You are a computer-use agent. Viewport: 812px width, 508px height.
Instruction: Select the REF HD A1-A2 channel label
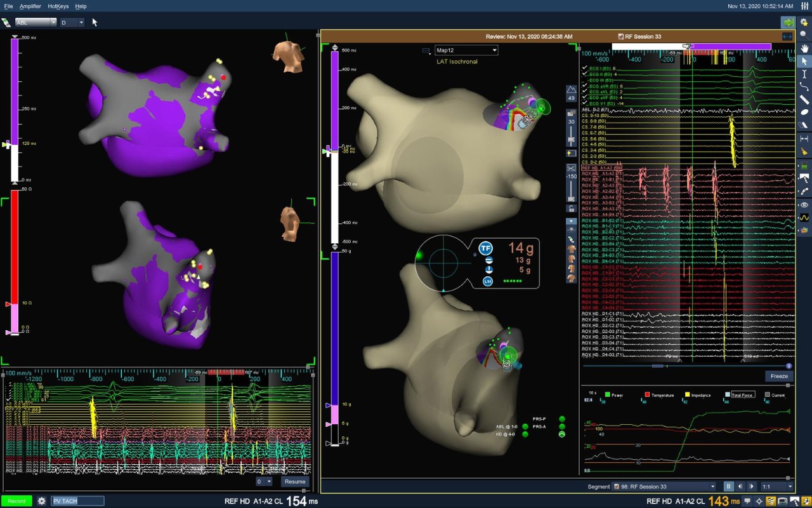click(x=601, y=168)
